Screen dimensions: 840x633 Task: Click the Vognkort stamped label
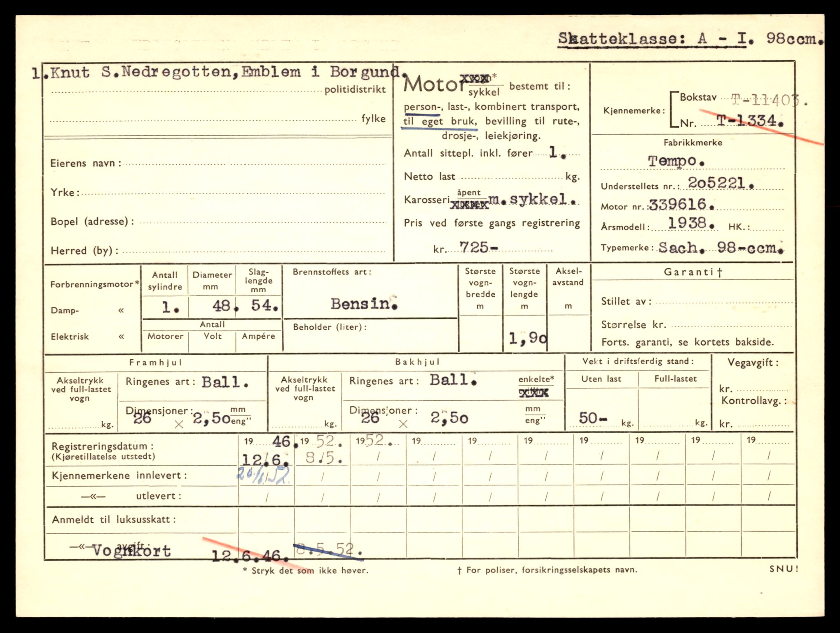(x=131, y=551)
